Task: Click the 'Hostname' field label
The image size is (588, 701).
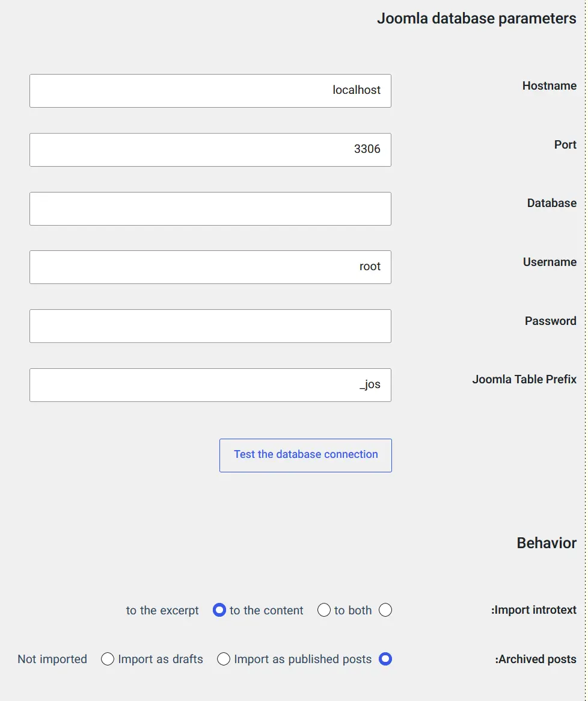Action: click(x=549, y=85)
